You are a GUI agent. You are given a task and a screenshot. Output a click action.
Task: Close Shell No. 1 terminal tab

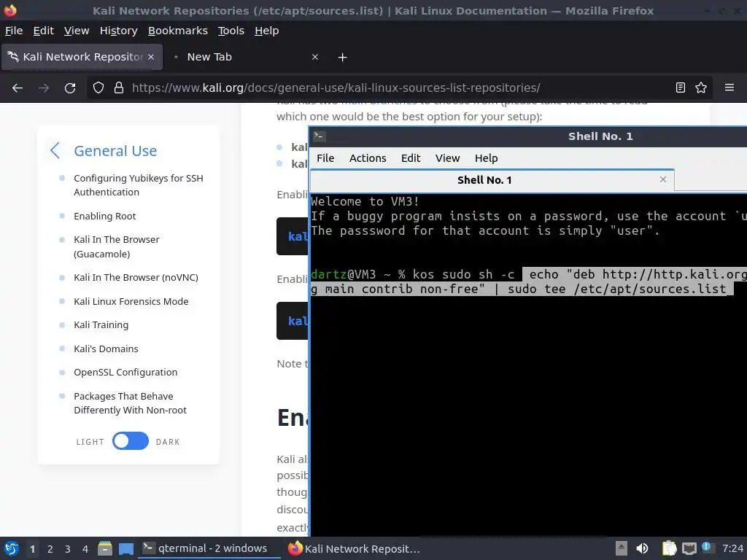(x=662, y=179)
